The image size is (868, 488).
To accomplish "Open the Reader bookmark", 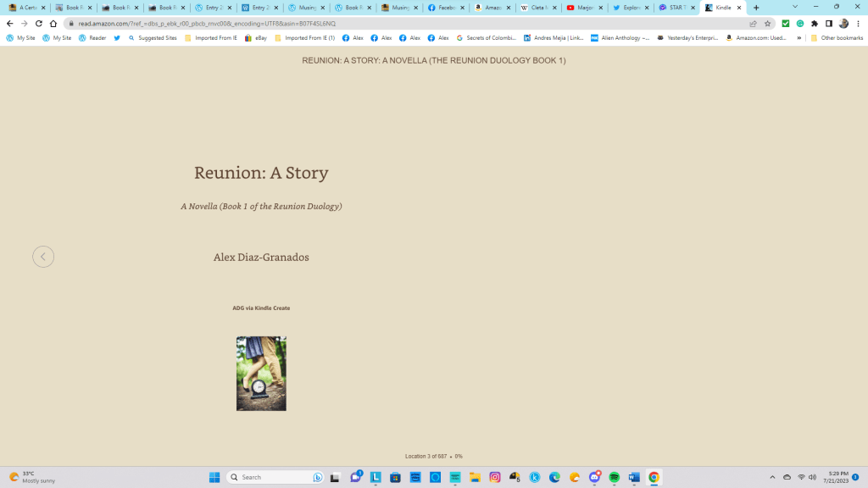I will point(92,38).
